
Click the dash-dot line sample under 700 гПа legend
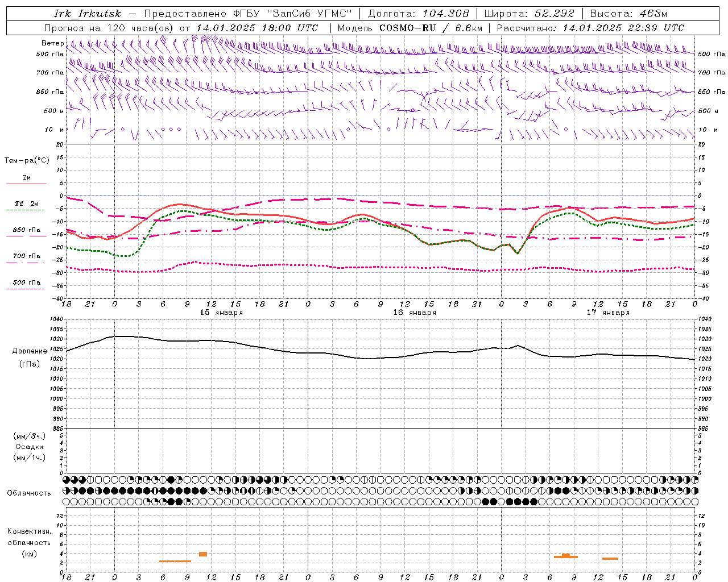(26, 263)
